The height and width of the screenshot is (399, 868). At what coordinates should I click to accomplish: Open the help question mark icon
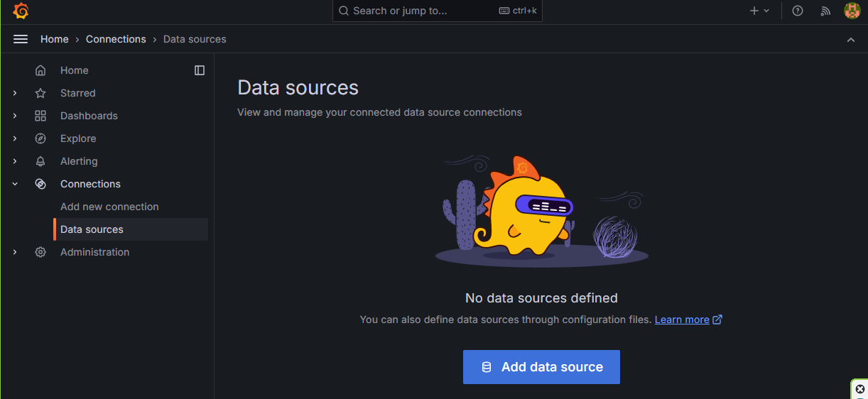click(x=798, y=11)
